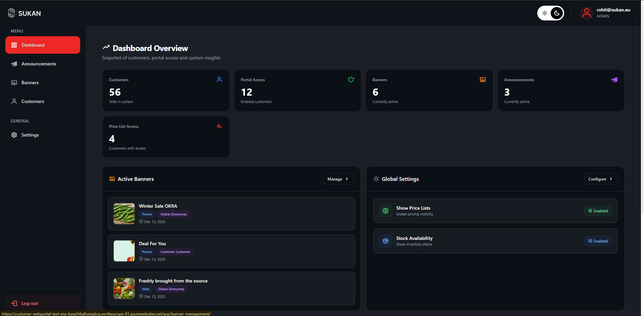Click the dollar icon beside Show Price Lists

[385, 211]
